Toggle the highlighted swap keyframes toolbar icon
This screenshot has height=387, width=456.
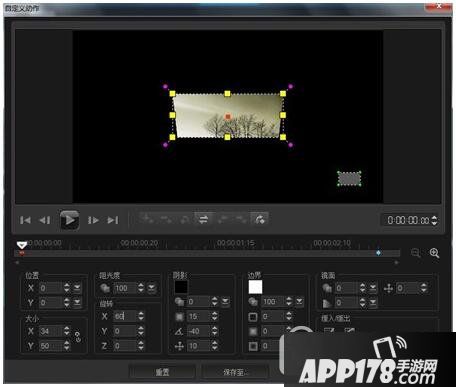coord(203,219)
